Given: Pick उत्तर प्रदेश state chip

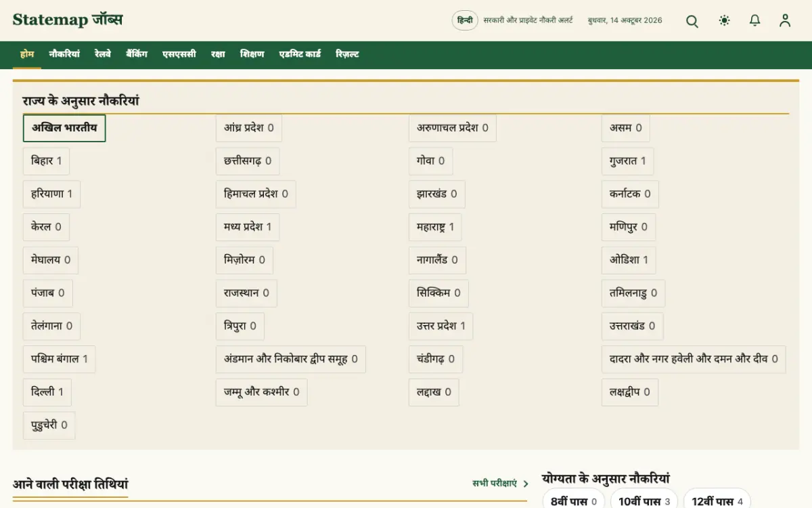Looking at the screenshot, I should [441, 326].
